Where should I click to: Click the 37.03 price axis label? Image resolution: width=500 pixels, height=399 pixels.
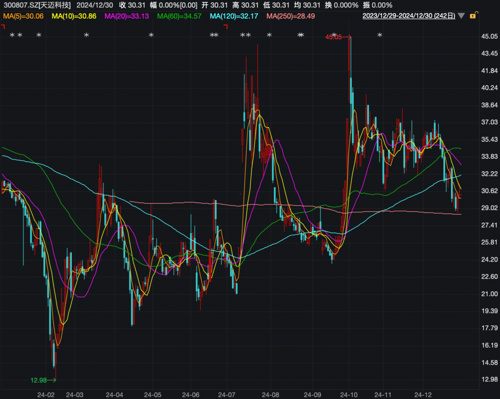click(x=490, y=122)
